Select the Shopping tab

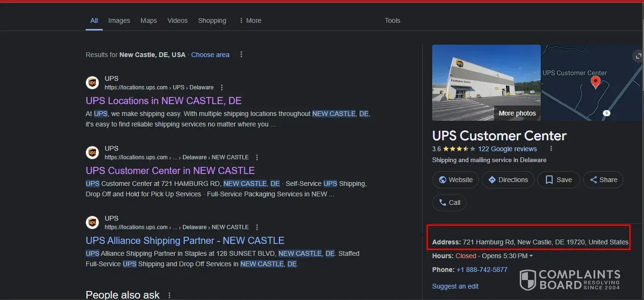coord(212,20)
